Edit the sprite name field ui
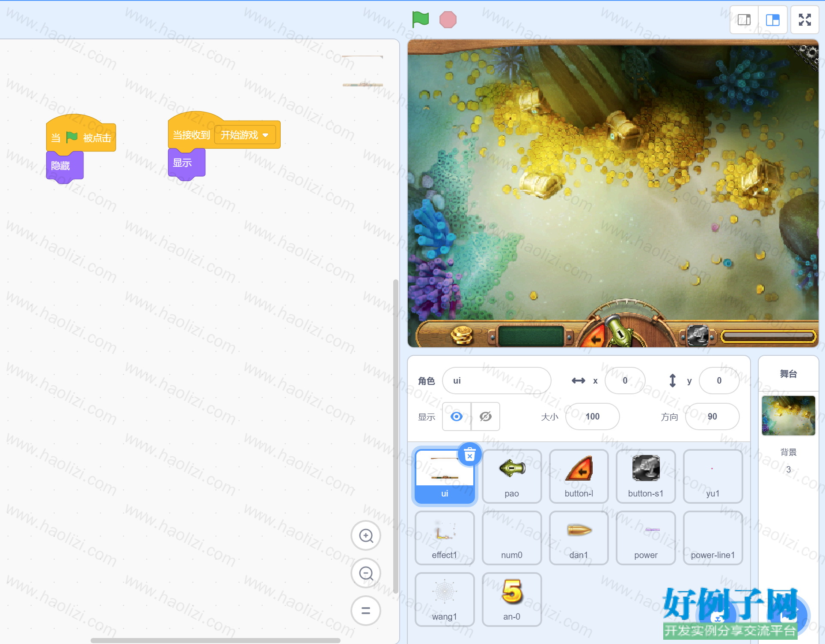 click(x=496, y=381)
